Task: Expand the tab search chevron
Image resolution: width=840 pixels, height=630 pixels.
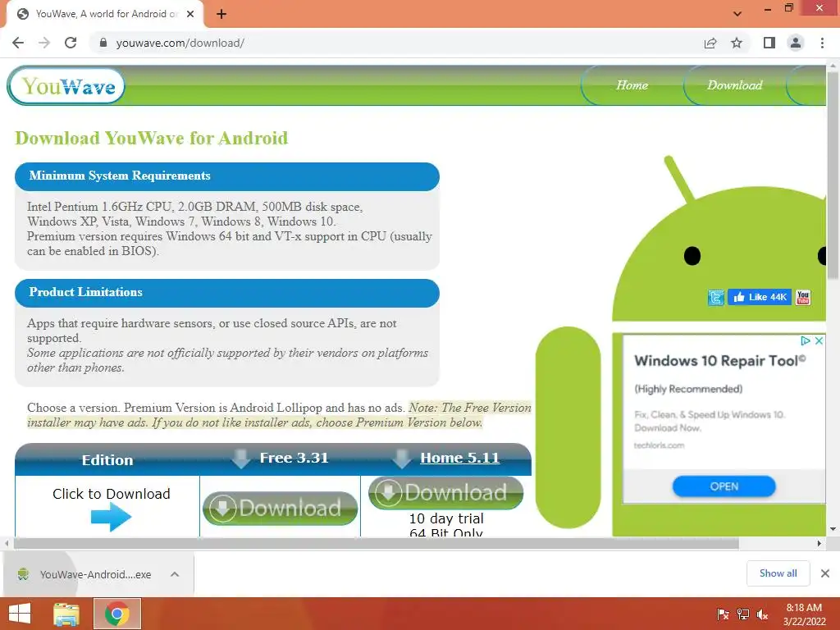Action: (737, 14)
